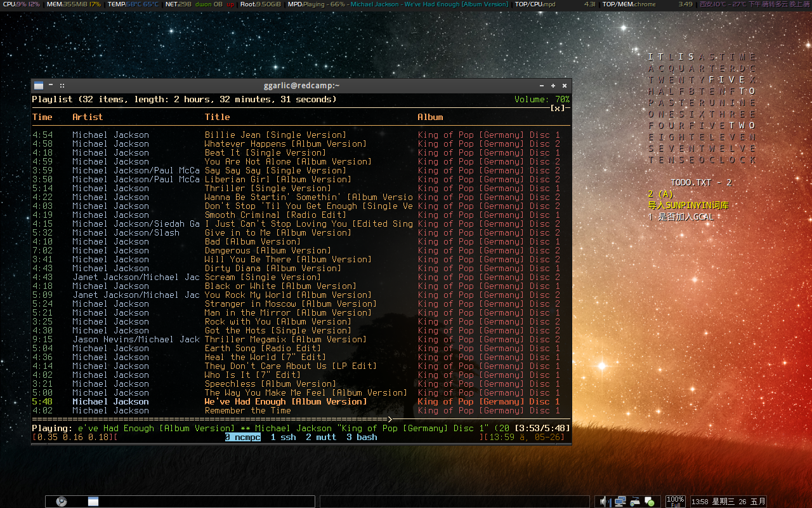Click the volume speaker tray icon
Screen dimensions: 812x508
[604, 502]
